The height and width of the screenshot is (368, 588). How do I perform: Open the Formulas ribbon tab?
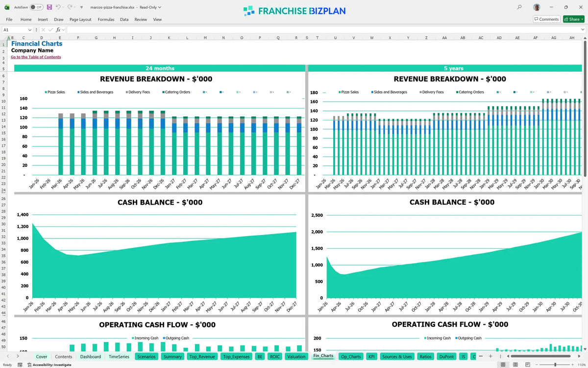[x=106, y=20]
